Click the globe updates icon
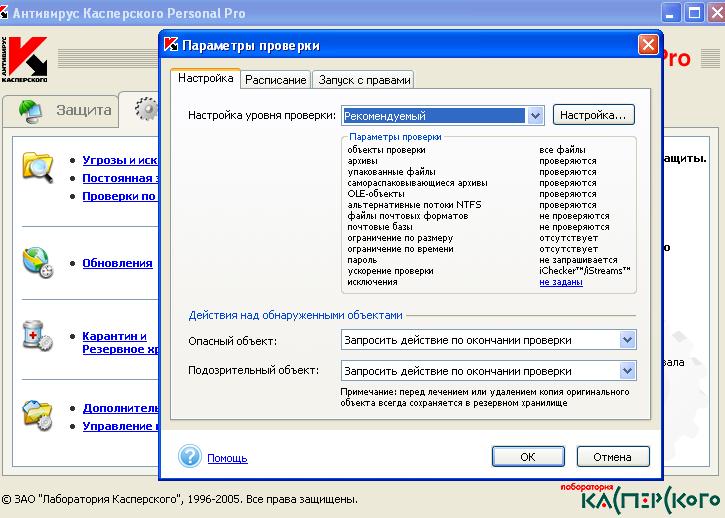 click(x=38, y=262)
